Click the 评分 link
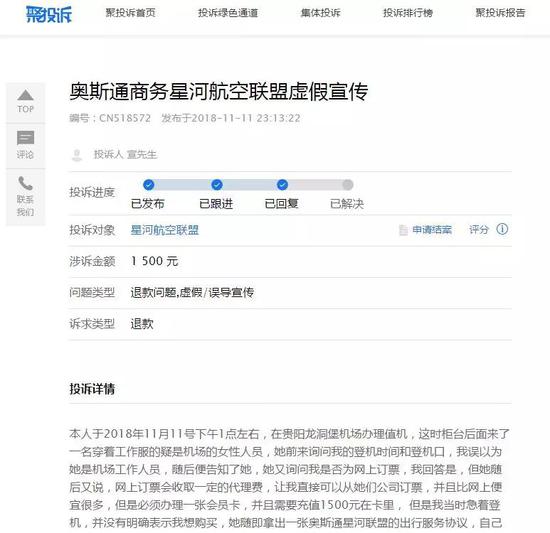The image size is (550, 533). pyautogui.click(x=479, y=230)
